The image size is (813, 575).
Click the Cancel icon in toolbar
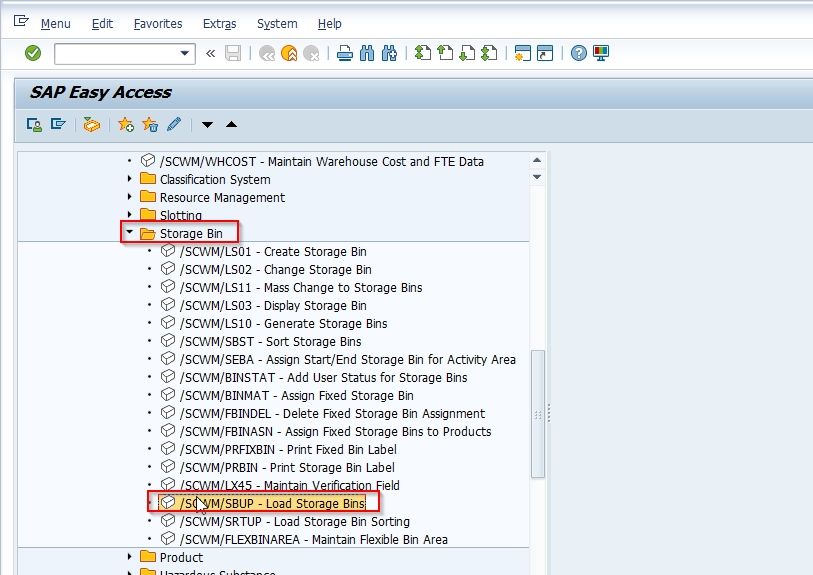tap(311, 53)
